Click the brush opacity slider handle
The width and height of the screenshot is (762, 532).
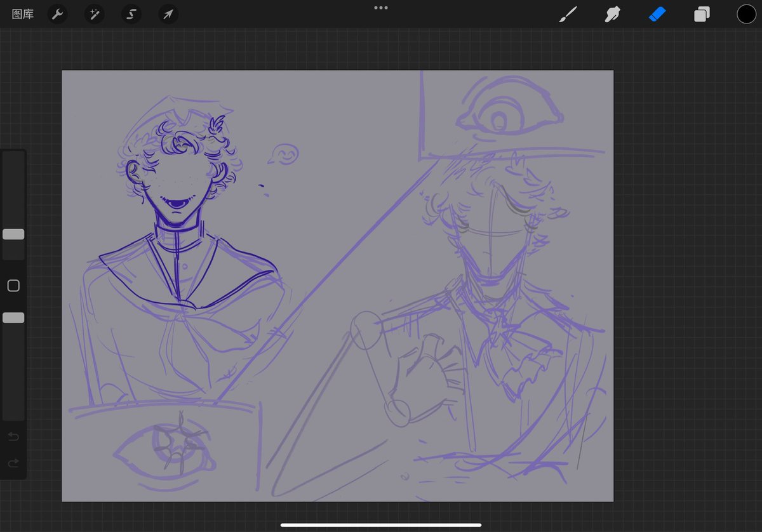(x=13, y=317)
